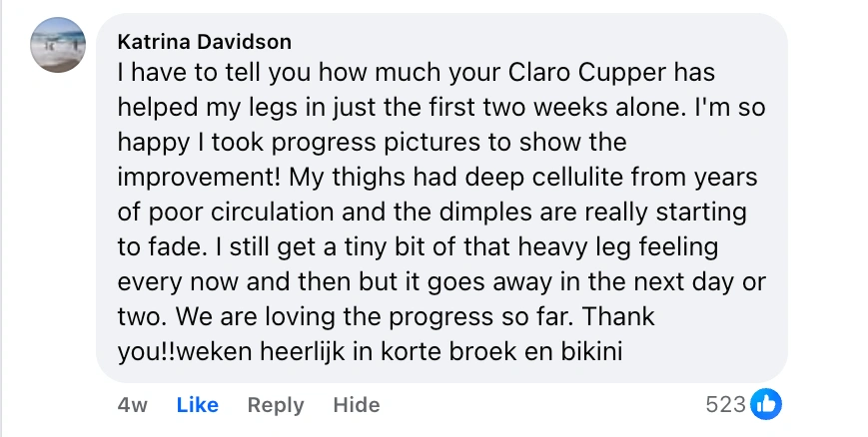Hide this comment
This screenshot has width=868, height=437.
click(x=357, y=404)
